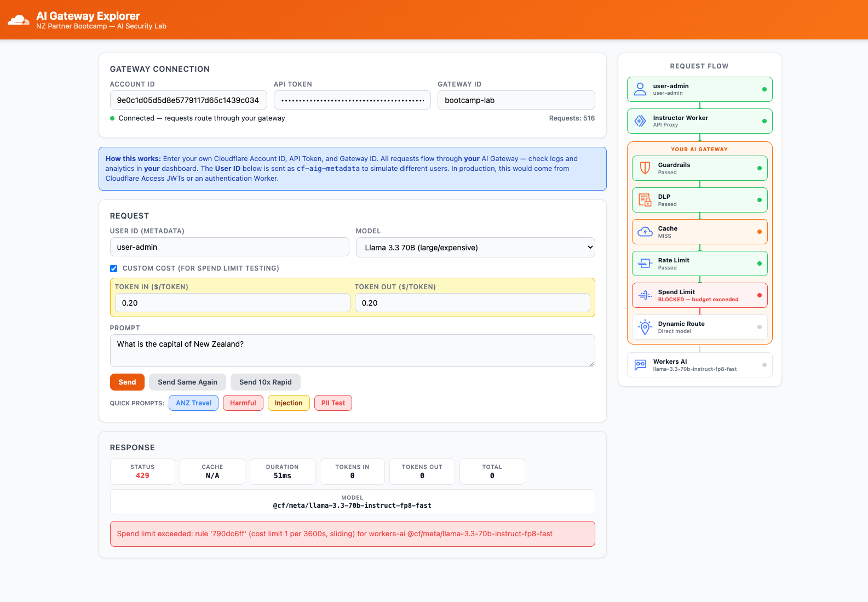Click the user-admin person icon
The width and height of the screenshot is (868, 602).
[x=640, y=89]
